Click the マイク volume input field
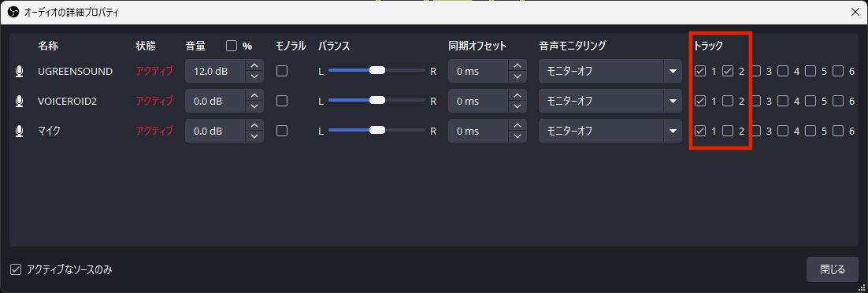The image size is (868, 293). point(216,131)
